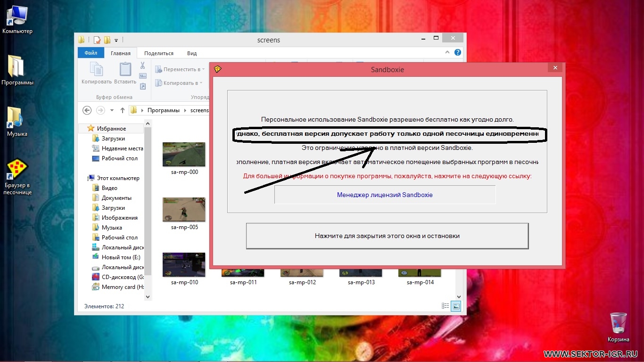Click the Properties icon in the quick access toolbar
This screenshot has width=644, height=362.
97,40
